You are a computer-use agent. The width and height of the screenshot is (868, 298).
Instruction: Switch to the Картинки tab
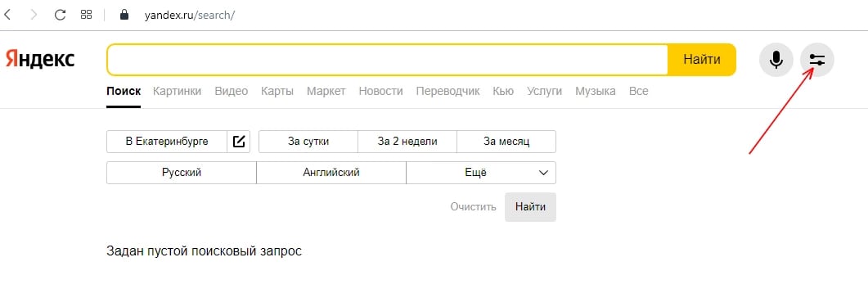[x=178, y=92]
